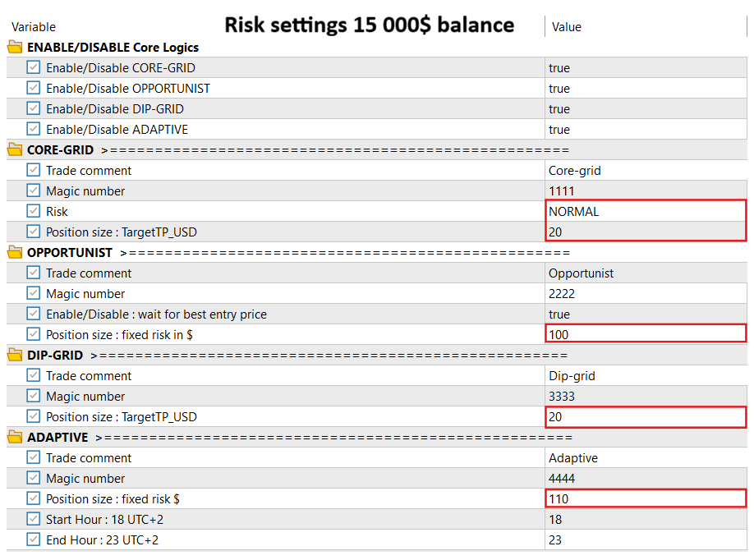This screenshot has height=560, width=754.
Task: Click the DIP-GRID section folder icon
Action: pos(15,355)
